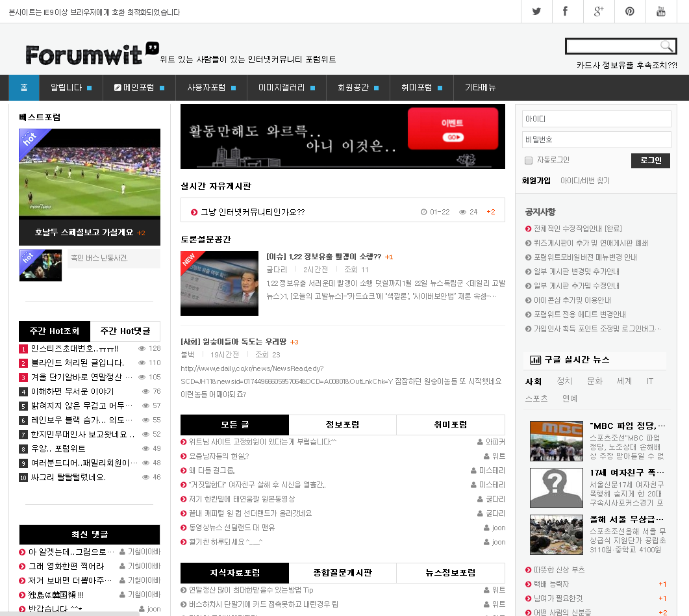Open the Google Plus icon

(599, 11)
